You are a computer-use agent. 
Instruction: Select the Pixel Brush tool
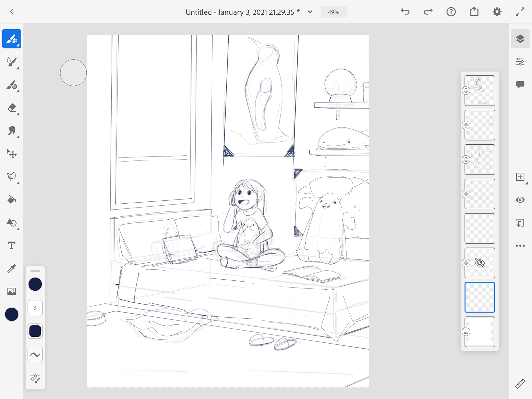pyautogui.click(x=12, y=39)
